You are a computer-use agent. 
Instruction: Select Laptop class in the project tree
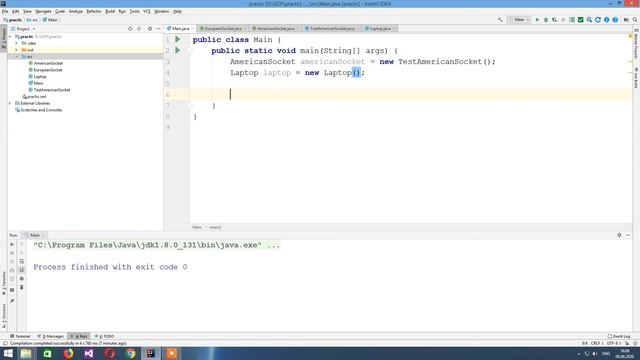coord(40,77)
